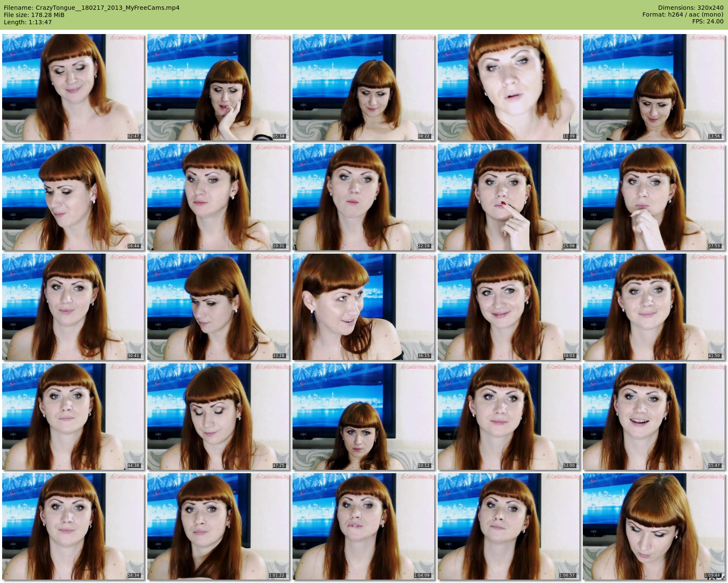Select the 'File size: 178.28 MiB' text
This screenshot has width=728, height=583.
[34, 15]
